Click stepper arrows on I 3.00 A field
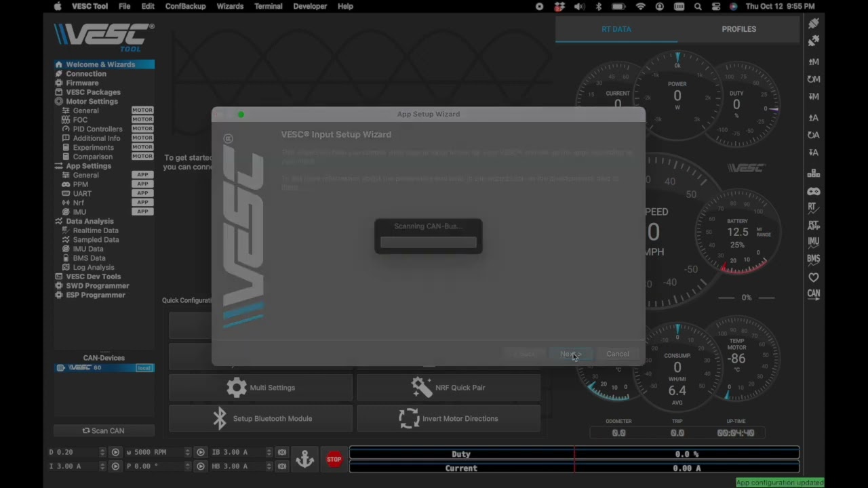 pyautogui.click(x=102, y=466)
